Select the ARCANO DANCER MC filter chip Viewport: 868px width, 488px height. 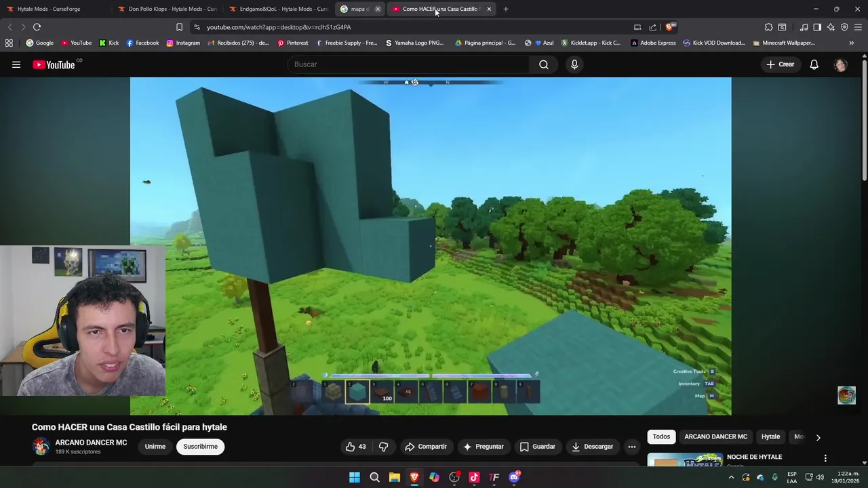coord(715,437)
